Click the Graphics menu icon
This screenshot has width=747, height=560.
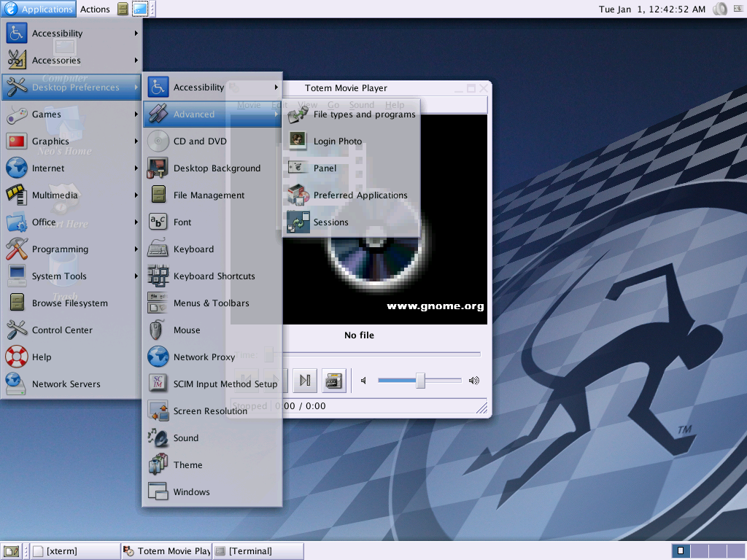click(x=16, y=141)
